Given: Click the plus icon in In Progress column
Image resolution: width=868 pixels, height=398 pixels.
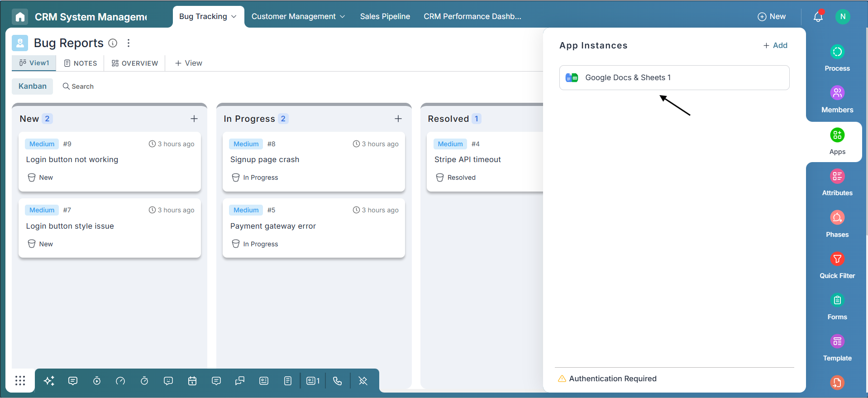Looking at the screenshot, I should pyautogui.click(x=398, y=119).
